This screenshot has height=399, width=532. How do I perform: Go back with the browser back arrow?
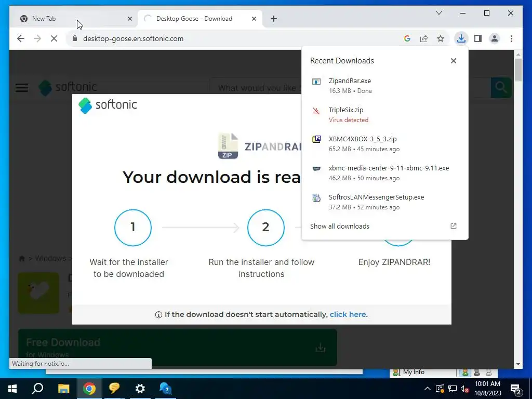click(21, 38)
